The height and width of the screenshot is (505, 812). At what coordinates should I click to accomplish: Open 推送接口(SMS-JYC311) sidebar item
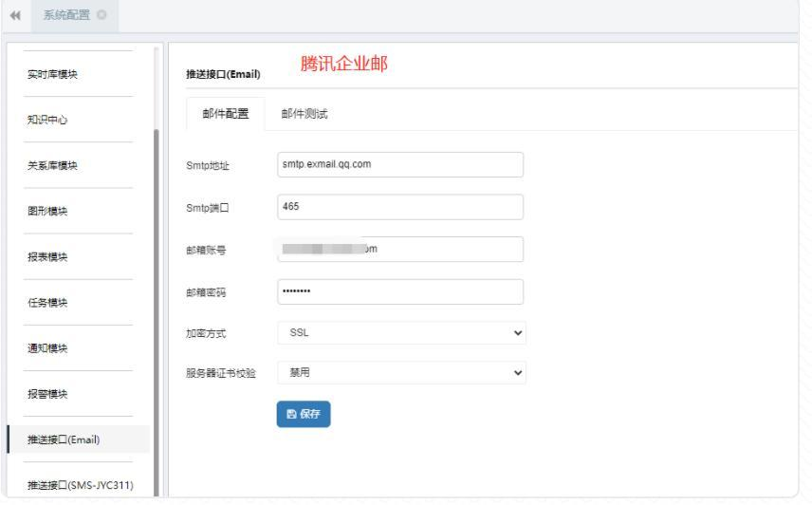[81, 485]
